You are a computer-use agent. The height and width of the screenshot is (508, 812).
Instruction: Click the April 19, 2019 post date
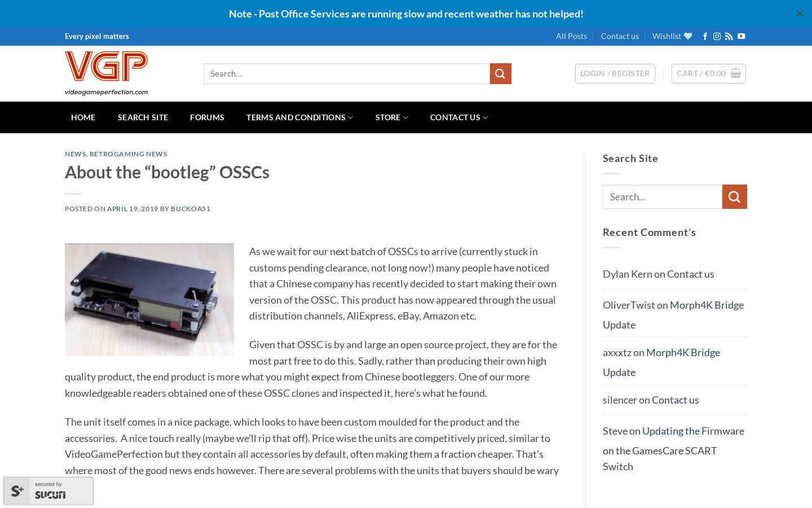tap(133, 209)
